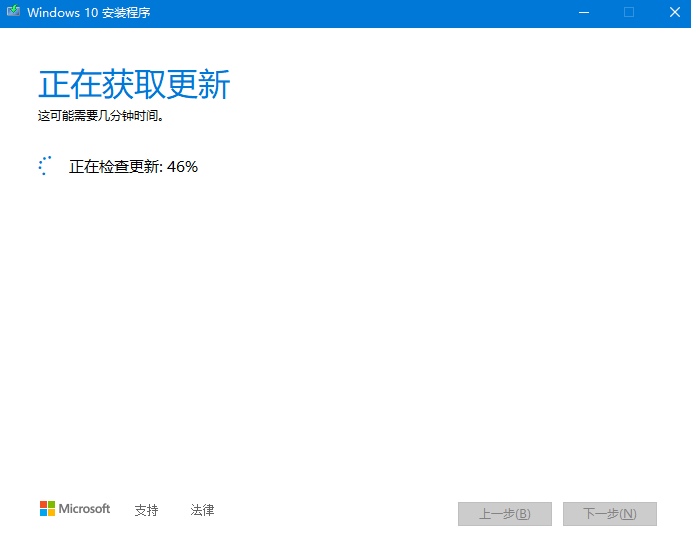Image resolution: width=691 pixels, height=545 pixels.
Task: Click the 正在获取更新 heading
Action: pyautogui.click(x=134, y=85)
